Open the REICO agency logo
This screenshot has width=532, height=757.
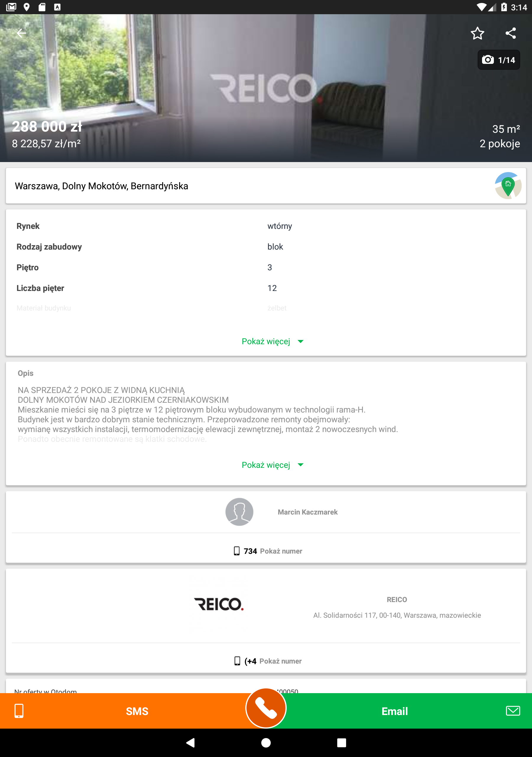[x=219, y=604]
